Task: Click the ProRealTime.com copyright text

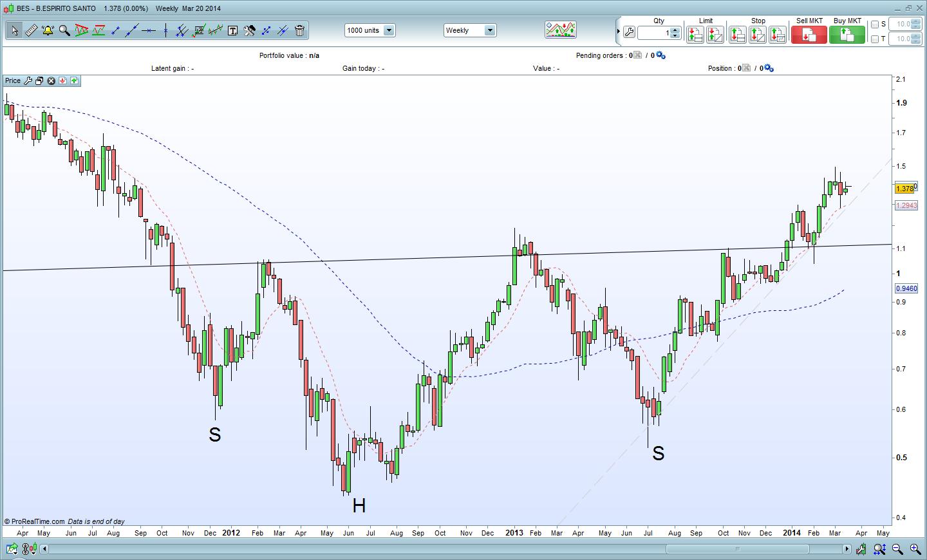Action: click(x=35, y=522)
